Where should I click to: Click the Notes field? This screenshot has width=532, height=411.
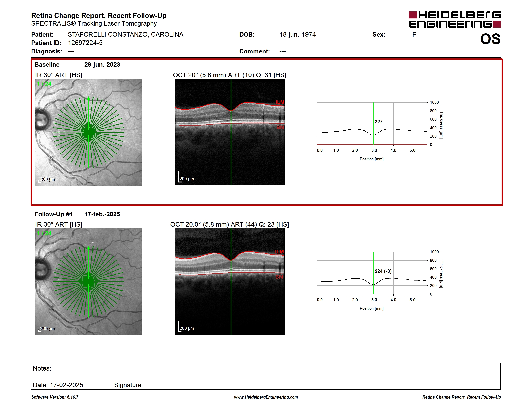click(266, 376)
